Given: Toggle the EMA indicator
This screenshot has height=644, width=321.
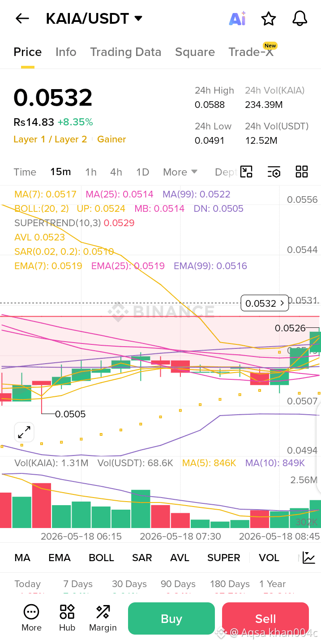Looking at the screenshot, I should [60, 558].
